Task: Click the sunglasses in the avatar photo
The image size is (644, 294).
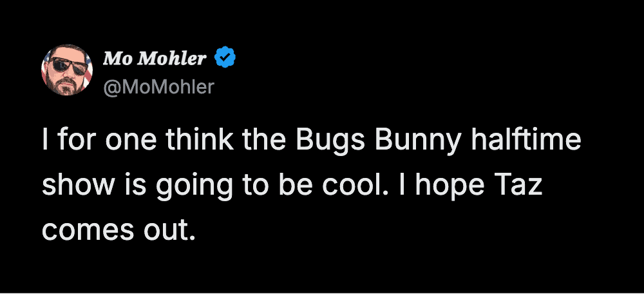Action: tap(67, 64)
